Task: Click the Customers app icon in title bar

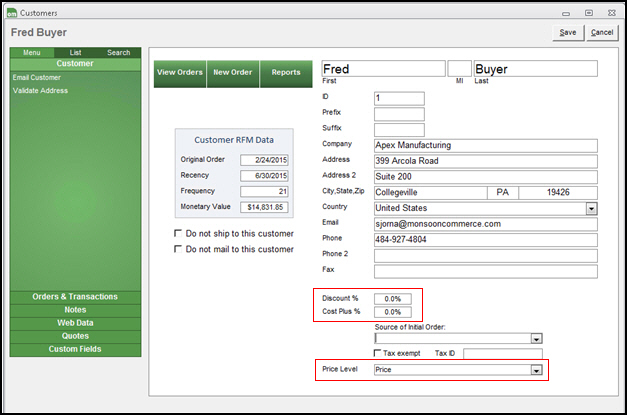Action: pos(11,12)
